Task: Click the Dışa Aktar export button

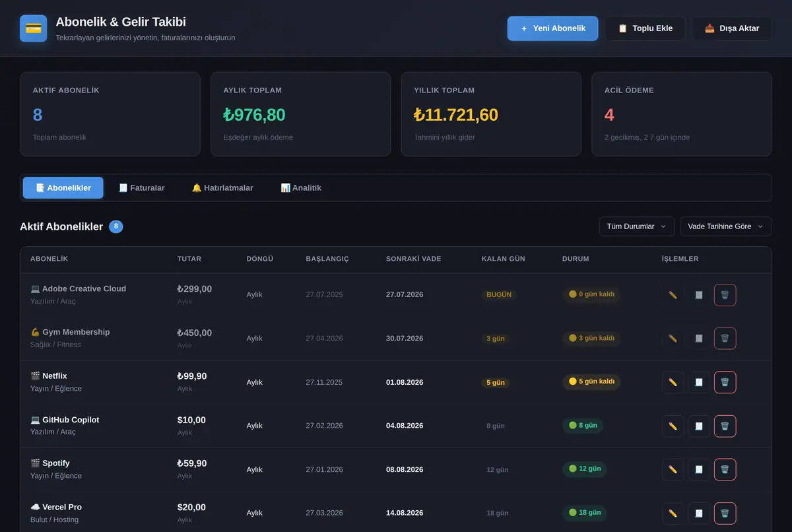Action: (x=732, y=28)
